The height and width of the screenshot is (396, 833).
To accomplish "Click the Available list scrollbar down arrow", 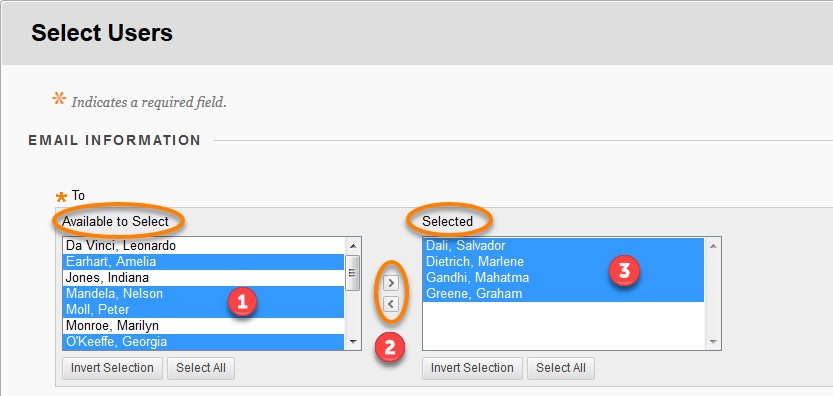I will click(353, 342).
